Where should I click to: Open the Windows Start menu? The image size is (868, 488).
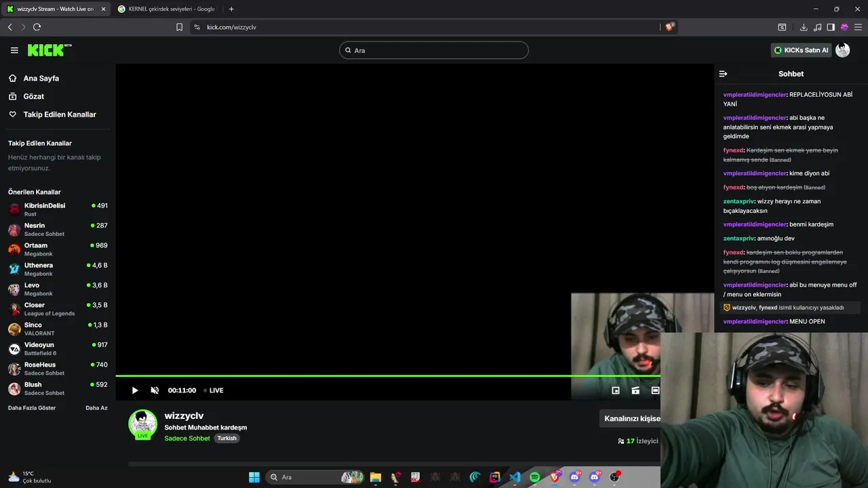click(254, 477)
